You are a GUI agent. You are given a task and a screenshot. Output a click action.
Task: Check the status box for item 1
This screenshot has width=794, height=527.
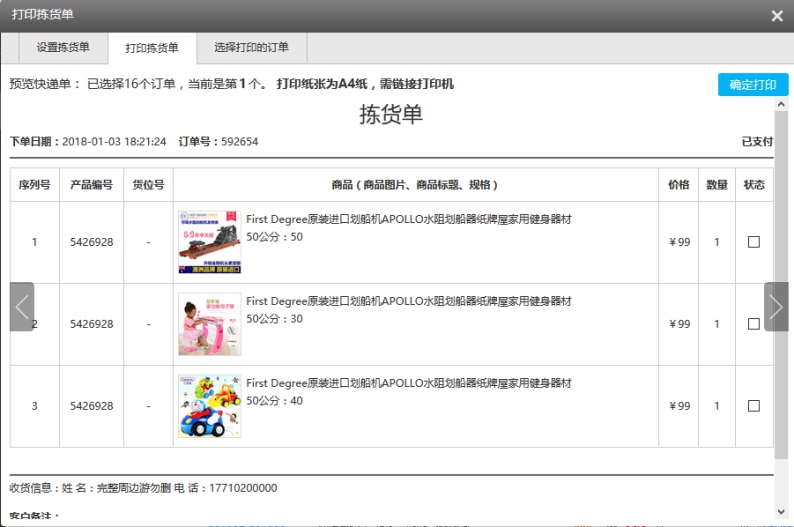(x=754, y=242)
